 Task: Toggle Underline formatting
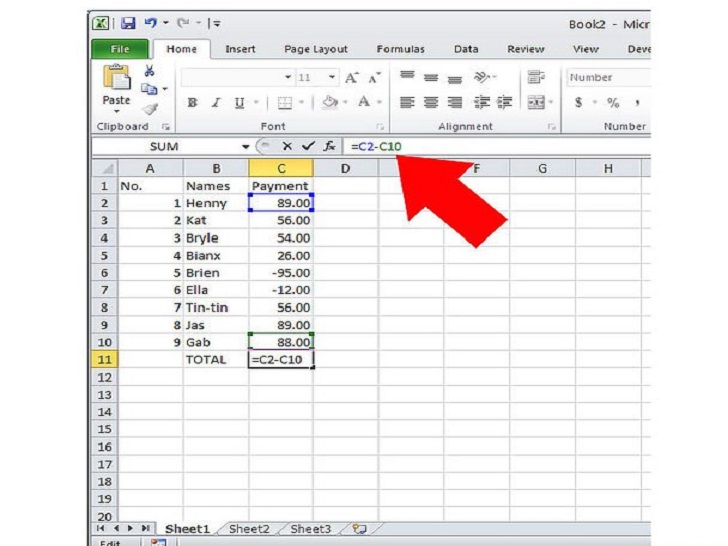(239, 102)
